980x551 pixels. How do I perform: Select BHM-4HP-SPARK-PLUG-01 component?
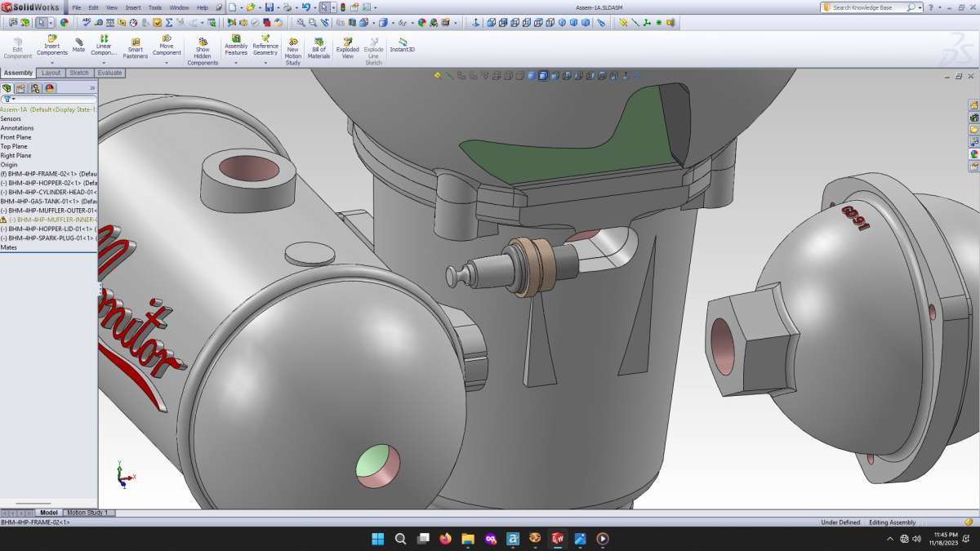click(49, 238)
